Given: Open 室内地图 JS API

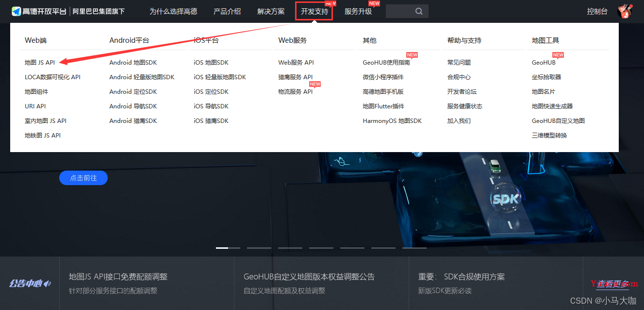Looking at the screenshot, I should (x=46, y=121).
